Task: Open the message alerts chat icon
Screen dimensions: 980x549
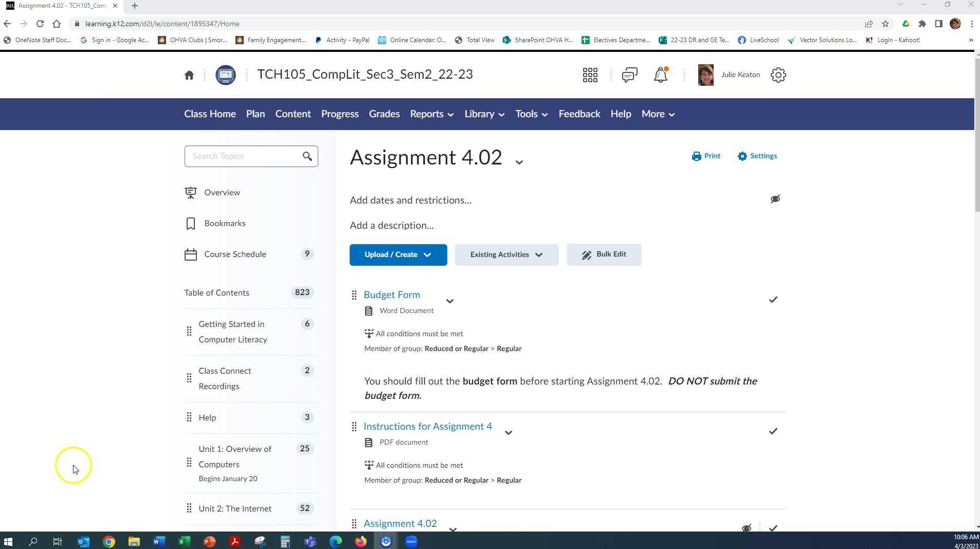Action: tap(628, 75)
